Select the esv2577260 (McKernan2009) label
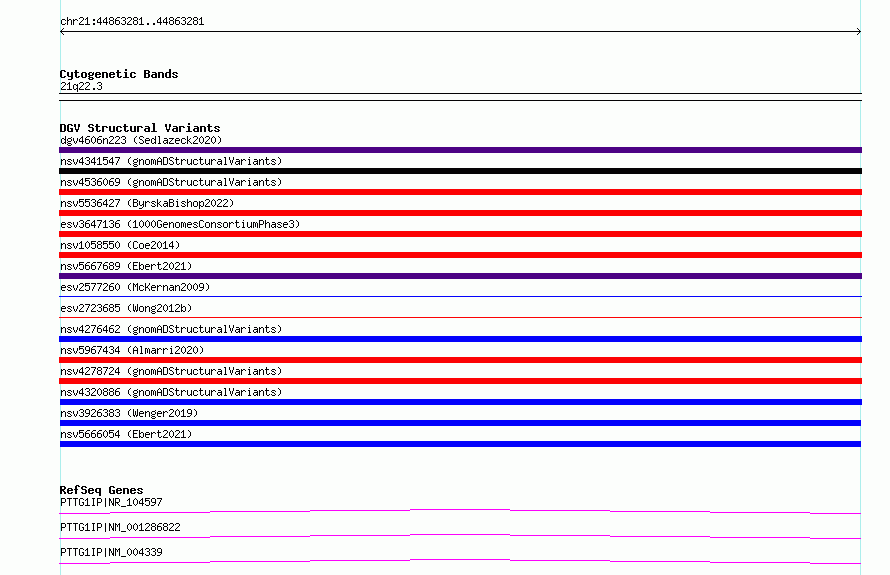The width and height of the screenshot is (890, 575). pyautogui.click(x=135, y=287)
